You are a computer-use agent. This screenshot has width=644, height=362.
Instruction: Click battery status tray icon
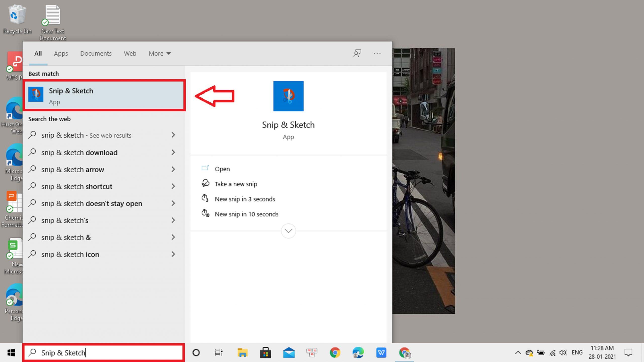(x=541, y=352)
